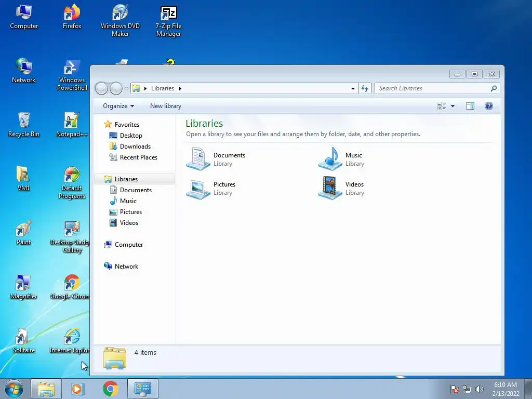
Task: Select the Computer desktop icon
Action: pyautogui.click(x=24, y=17)
